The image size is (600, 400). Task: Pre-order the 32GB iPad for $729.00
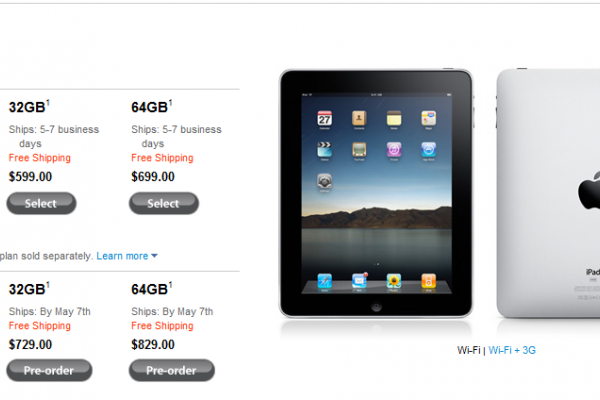click(49, 370)
